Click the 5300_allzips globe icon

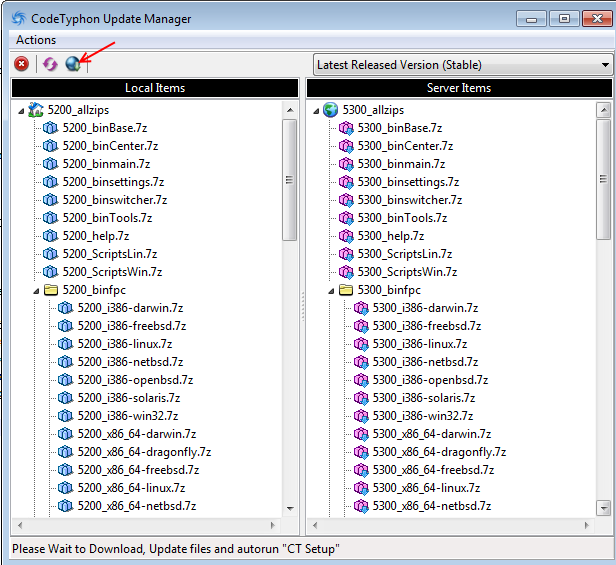pyautogui.click(x=330, y=110)
